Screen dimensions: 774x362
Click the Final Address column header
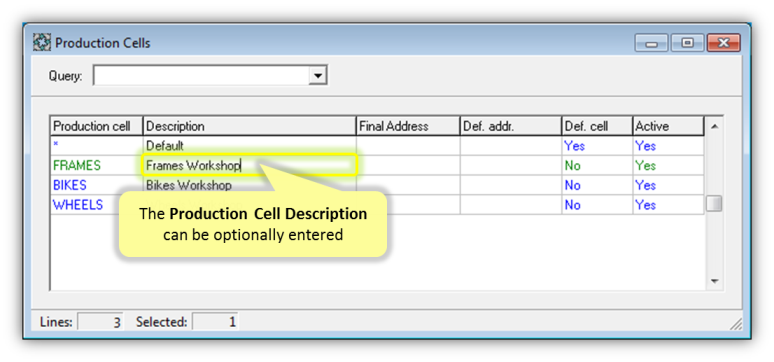pyautogui.click(x=408, y=126)
